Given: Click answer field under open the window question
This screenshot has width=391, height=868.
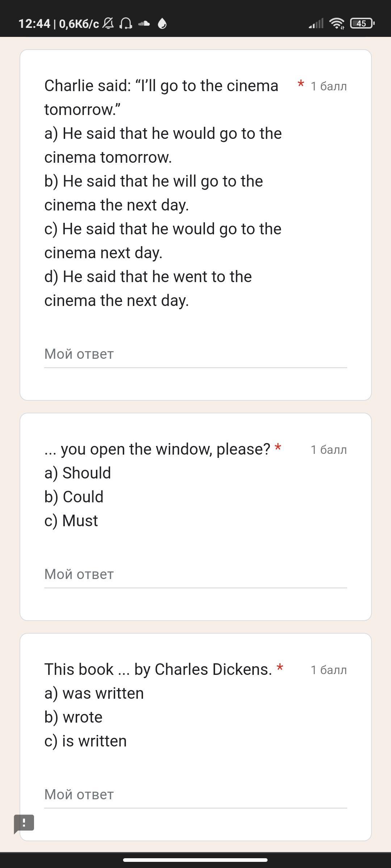Looking at the screenshot, I should [195, 574].
